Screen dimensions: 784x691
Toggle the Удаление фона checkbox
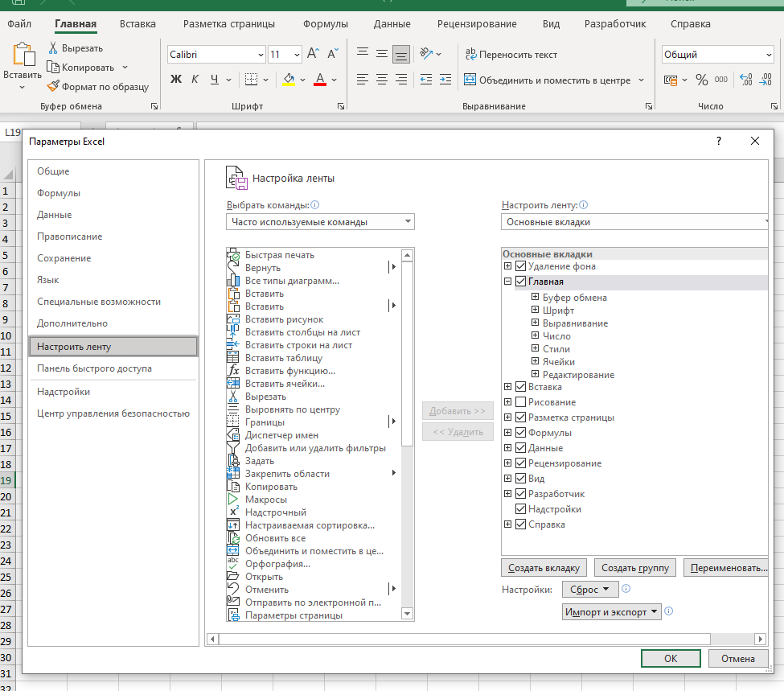point(520,266)
